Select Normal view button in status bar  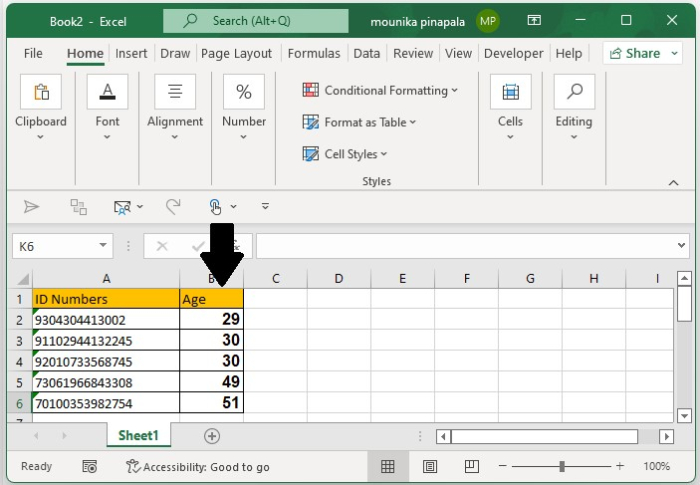[388, 466]
